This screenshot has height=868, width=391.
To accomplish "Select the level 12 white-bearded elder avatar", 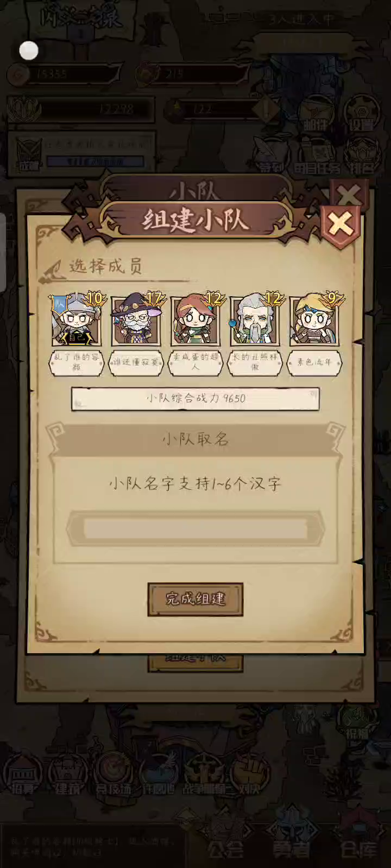I will 255,320.
